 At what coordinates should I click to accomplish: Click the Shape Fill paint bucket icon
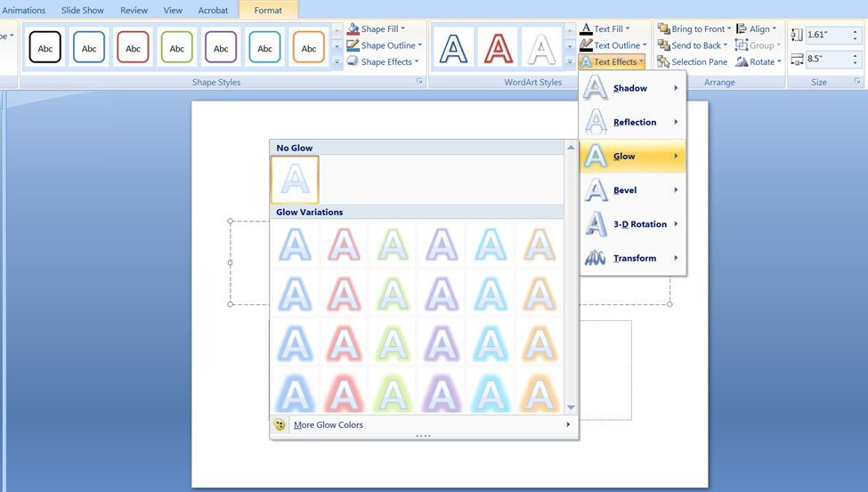[353, 29]
